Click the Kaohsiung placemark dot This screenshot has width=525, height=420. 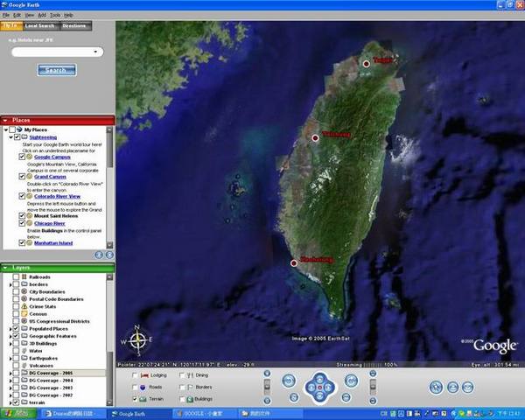294,263
